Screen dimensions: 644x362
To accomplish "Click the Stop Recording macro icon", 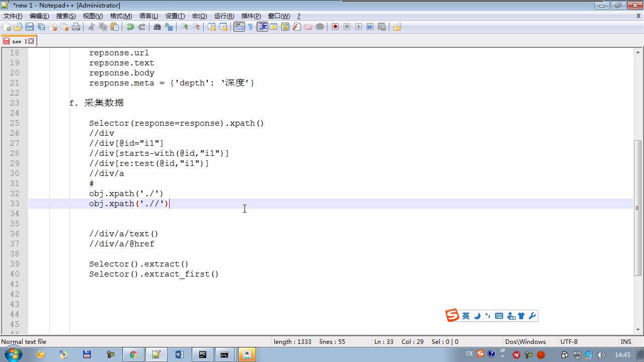I will [x=347, y=27].
